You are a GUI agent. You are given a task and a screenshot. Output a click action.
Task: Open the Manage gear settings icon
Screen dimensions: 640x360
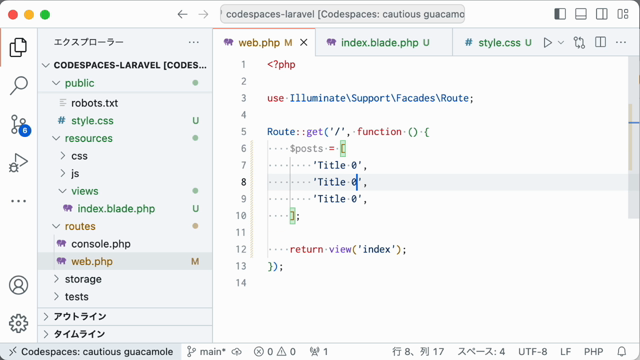(18, 323)
